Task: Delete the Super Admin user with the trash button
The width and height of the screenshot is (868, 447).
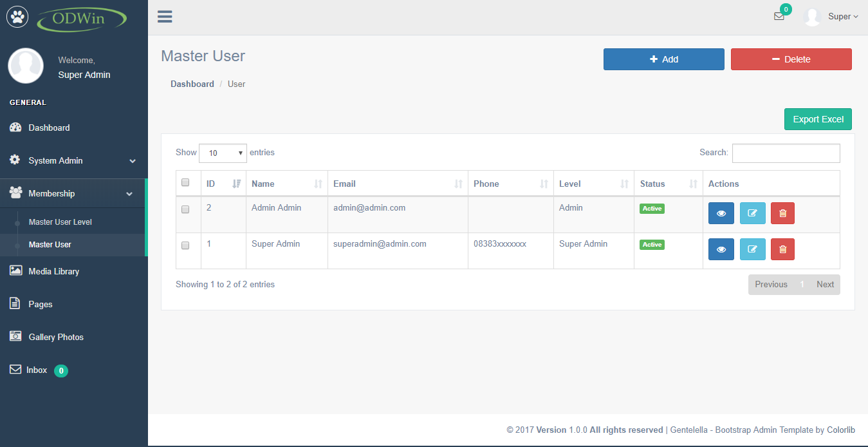Action: coord(782,249)
